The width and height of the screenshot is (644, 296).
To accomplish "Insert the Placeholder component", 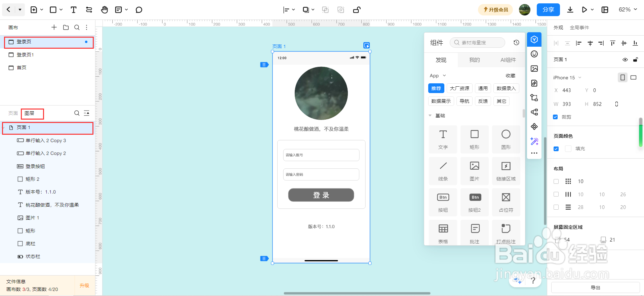I will (506, 202).
